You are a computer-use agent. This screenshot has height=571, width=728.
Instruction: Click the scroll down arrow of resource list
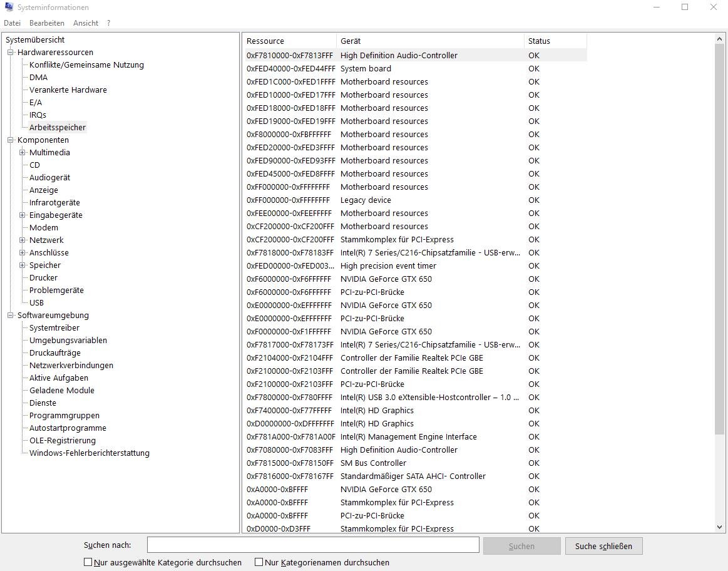pyautogui.click(x=720, y=527)
